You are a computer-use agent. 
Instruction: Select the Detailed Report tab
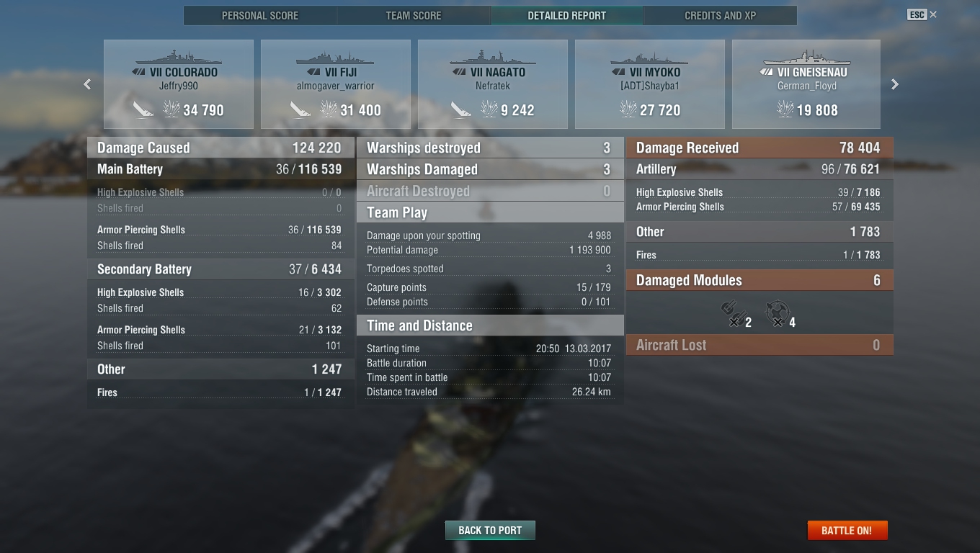coord(567,15)
